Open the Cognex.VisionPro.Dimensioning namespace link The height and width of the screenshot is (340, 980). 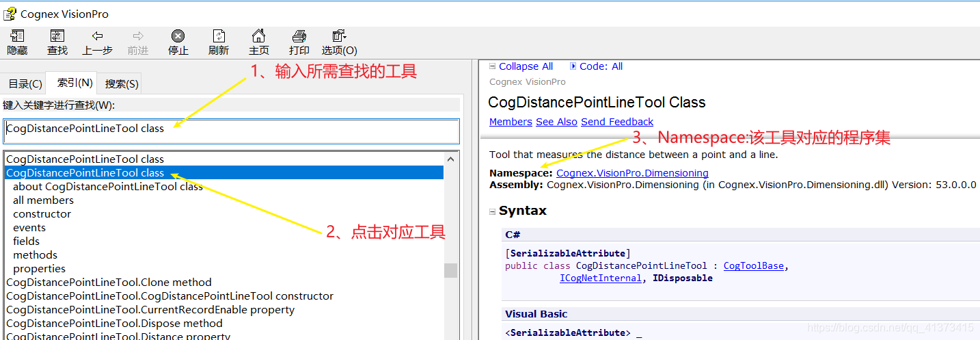tap(632, 173)
